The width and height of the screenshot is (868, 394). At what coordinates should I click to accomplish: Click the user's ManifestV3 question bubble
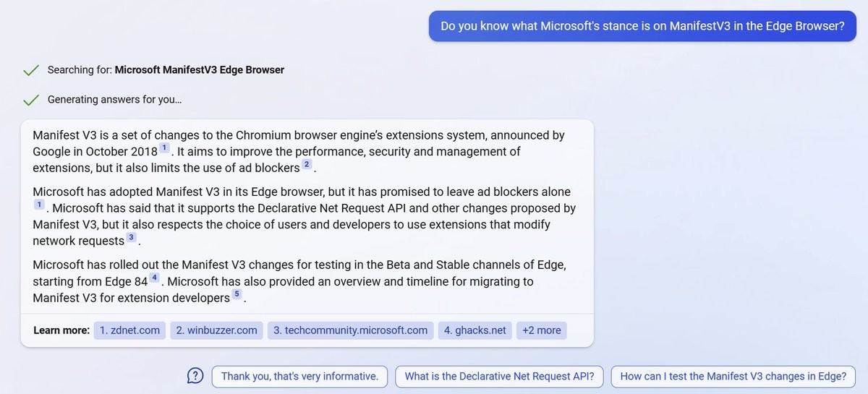(x=642, y=26)
